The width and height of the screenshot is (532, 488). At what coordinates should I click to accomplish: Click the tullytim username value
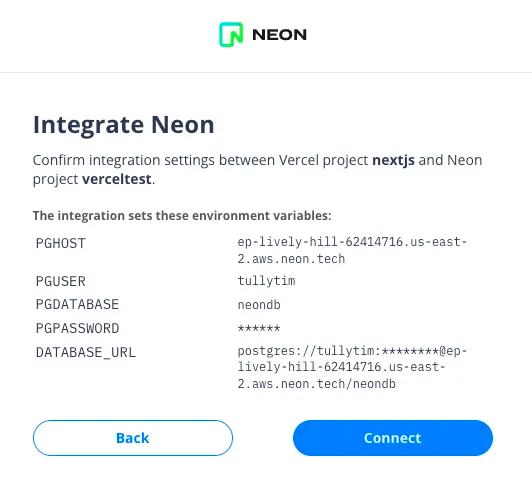click(266, 281)
